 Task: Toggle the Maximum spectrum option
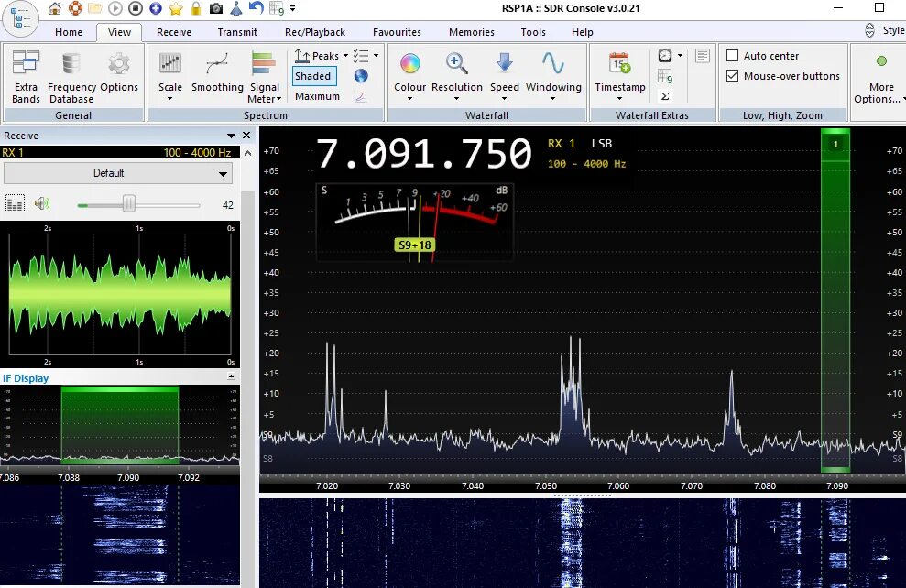click(x=317, y=96)
